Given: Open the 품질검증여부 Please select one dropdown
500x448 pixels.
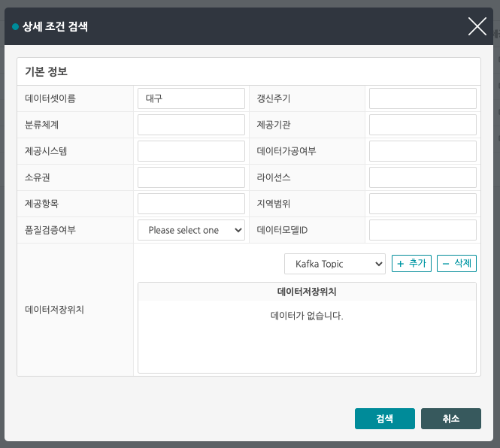Looking at the screenshot, I should point(192,230).
